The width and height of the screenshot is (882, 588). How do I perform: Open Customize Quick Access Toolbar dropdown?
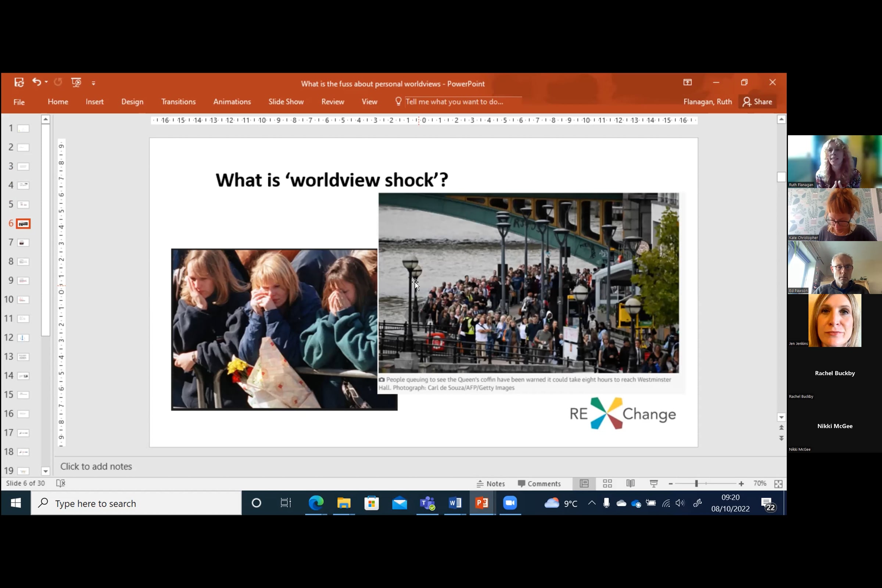93,83
